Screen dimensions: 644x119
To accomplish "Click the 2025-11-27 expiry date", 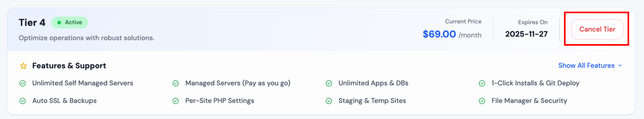I will [x=526, y=34].
